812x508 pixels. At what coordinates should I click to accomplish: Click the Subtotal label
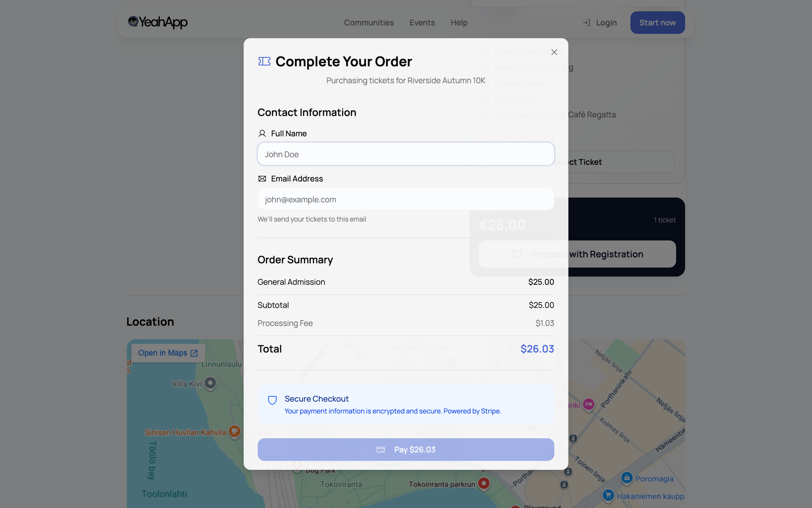[x=273, y=305]
